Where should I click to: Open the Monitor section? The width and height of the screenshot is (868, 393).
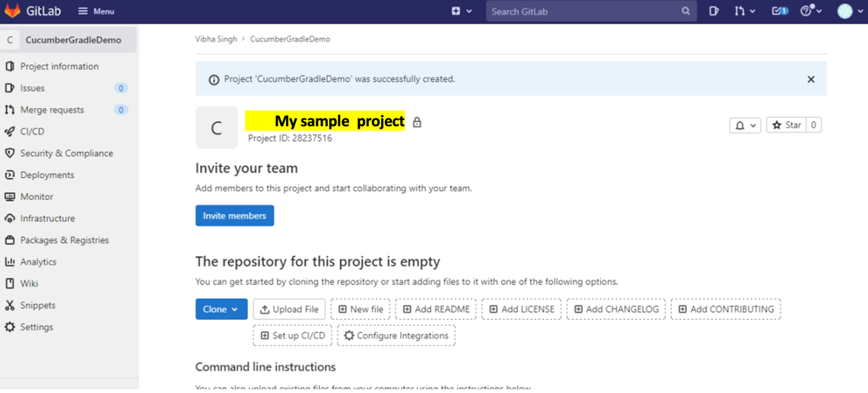[x=37, y=196]
